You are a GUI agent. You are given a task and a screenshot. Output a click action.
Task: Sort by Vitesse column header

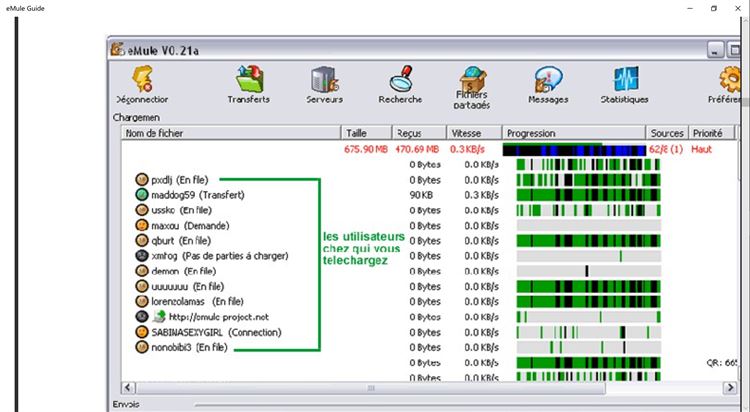click(474, 133)
